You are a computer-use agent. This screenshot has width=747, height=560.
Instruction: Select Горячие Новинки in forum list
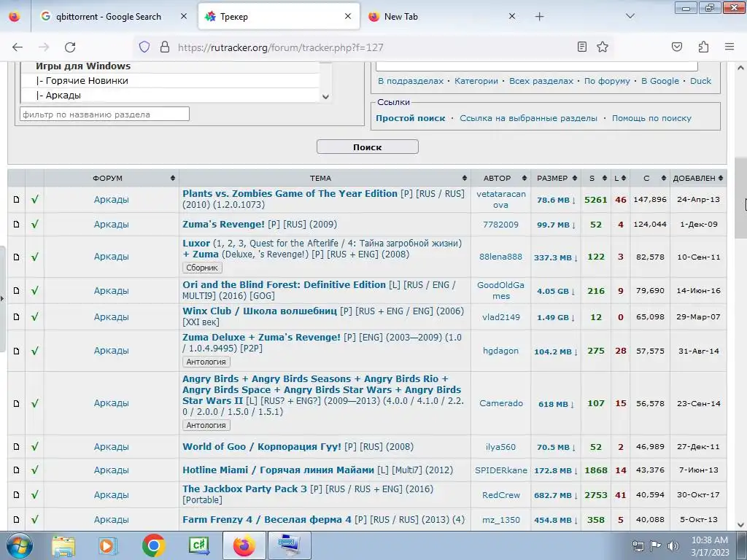pos(170,80)
